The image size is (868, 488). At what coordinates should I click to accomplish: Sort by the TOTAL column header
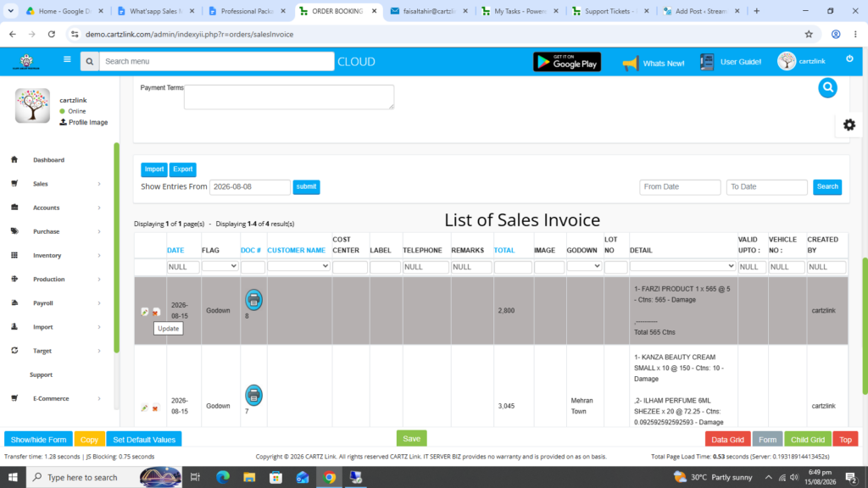(504, 250)
